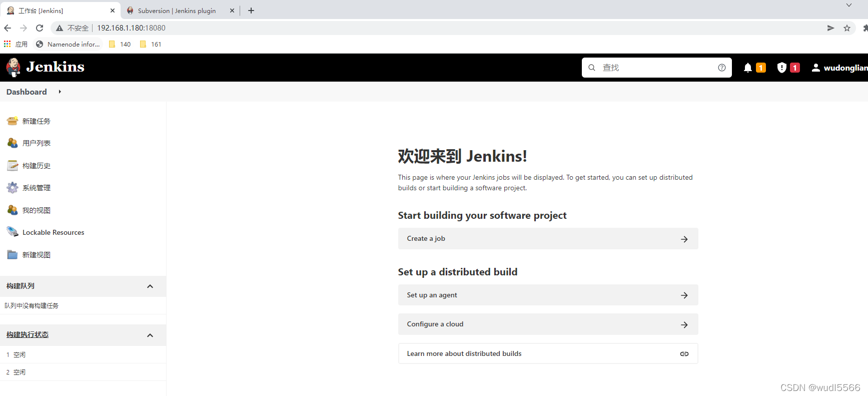The height and width of the screenshot is (396, 868).
Task: Click the 不安全 warning triangle icon
Action: point(60,28)
